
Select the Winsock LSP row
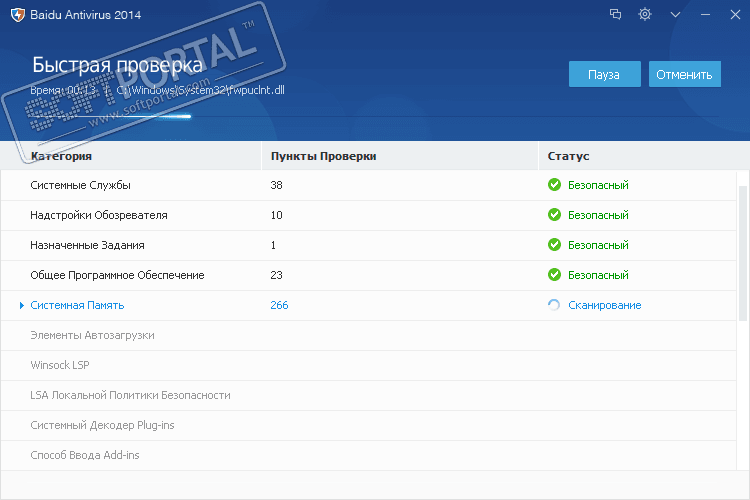tap(368, 366)
